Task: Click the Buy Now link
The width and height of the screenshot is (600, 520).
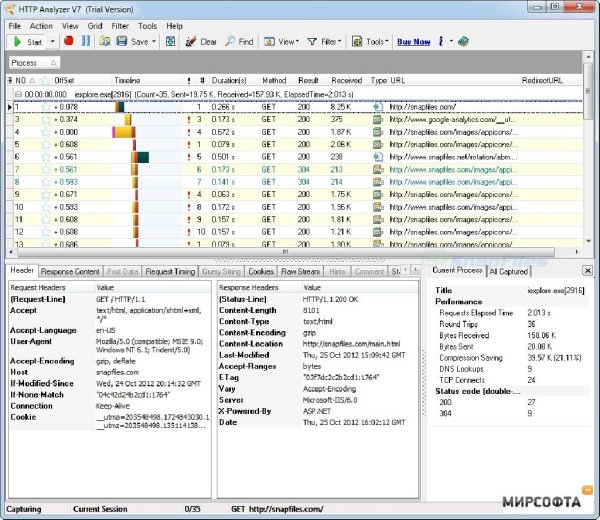Action: 414,42
